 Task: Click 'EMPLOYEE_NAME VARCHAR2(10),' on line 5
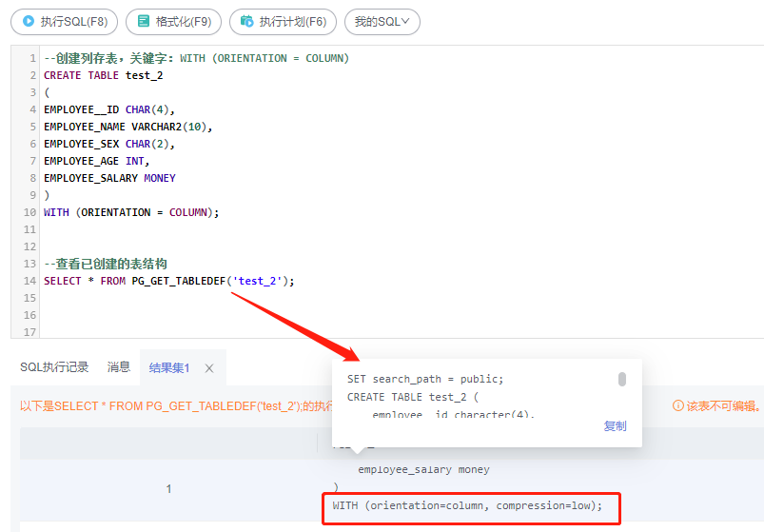click(x=128, y=128)
